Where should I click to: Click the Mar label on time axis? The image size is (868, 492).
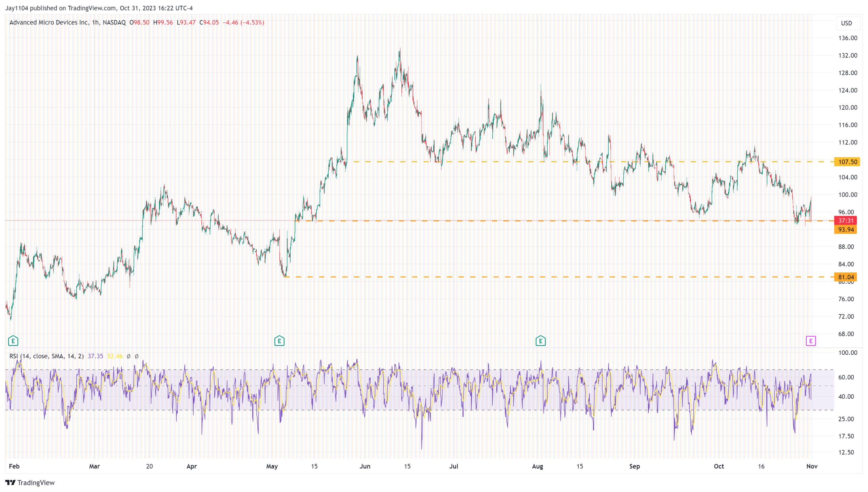pos(94,466)
